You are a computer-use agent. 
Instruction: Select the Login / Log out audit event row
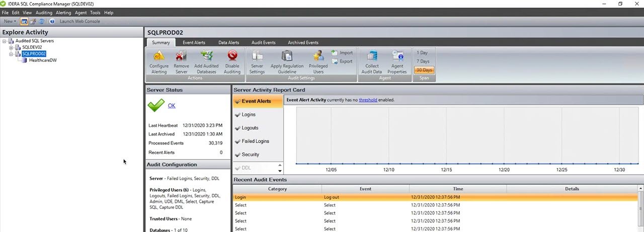435,197
